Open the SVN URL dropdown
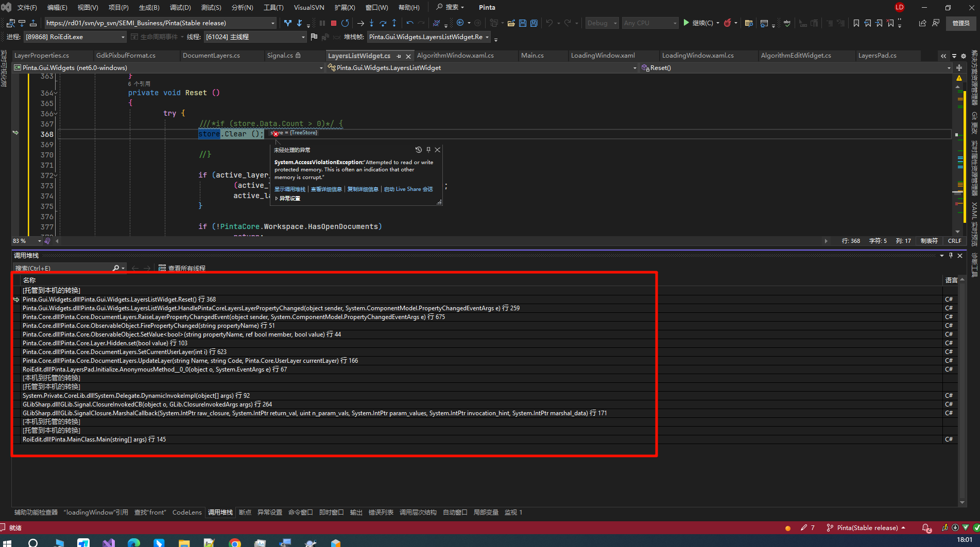The height and width of the screenshot is (547, 980). (273, 23)
